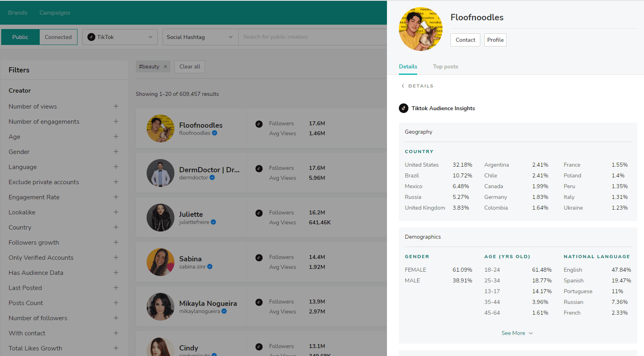Click the TikTok Audience Insights logo

tap(404, 108)
